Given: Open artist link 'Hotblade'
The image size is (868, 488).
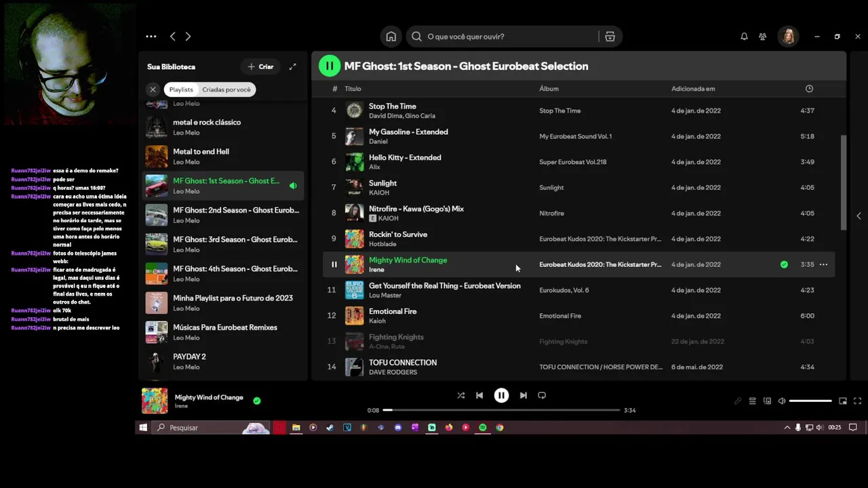Looking at the screenshot, I should click(382, 244).
